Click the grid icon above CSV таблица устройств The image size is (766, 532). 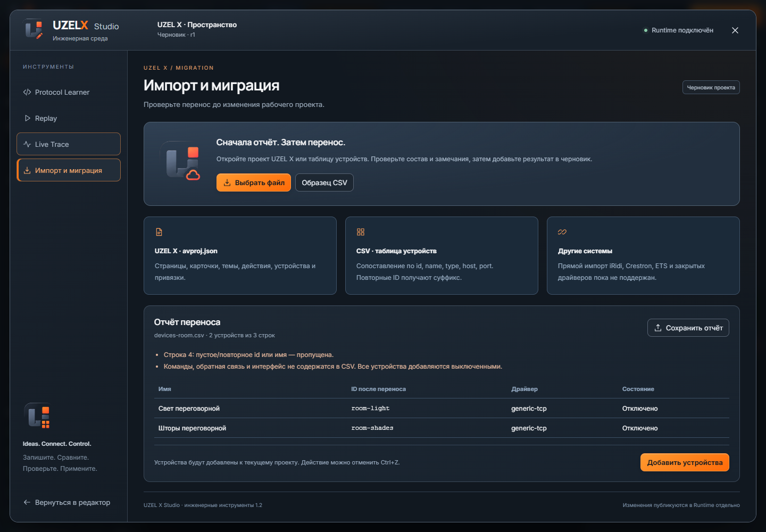(x=361, y=232)
